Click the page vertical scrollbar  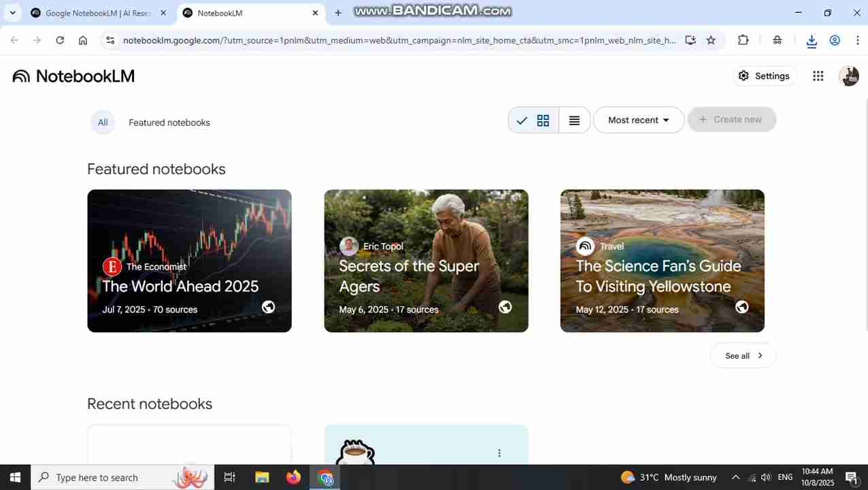pos(865,214)
